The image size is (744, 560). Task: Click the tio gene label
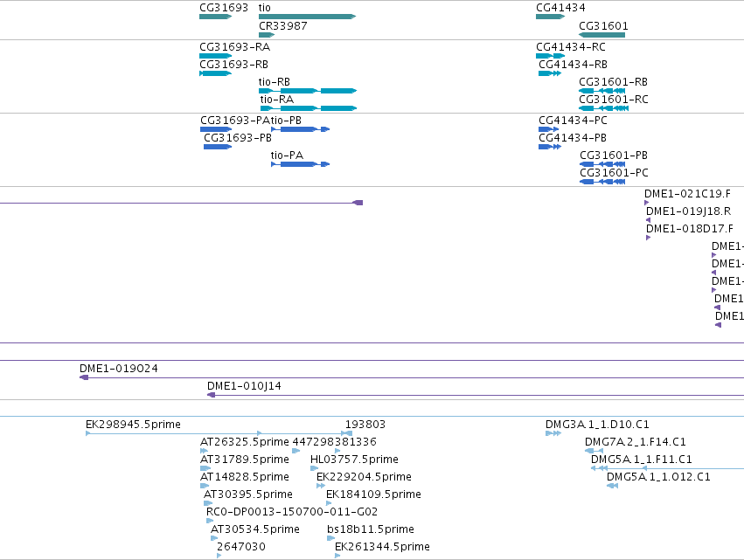click(264, 8)
